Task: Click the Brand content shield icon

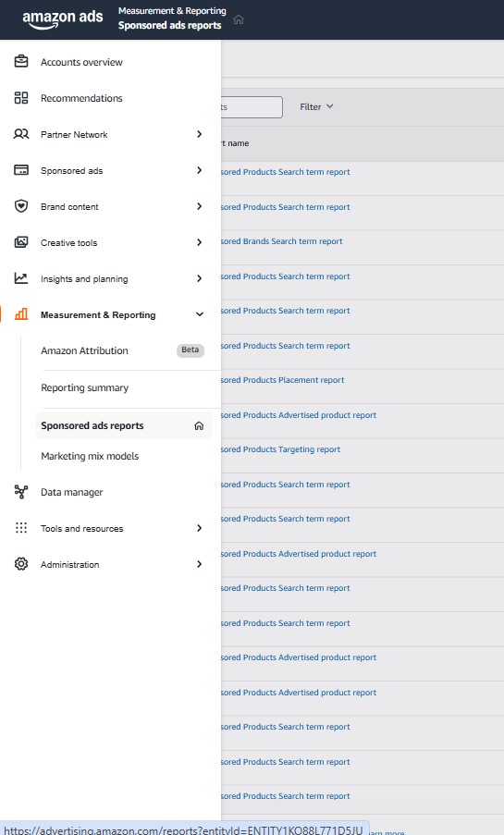Action: [21, 206]
